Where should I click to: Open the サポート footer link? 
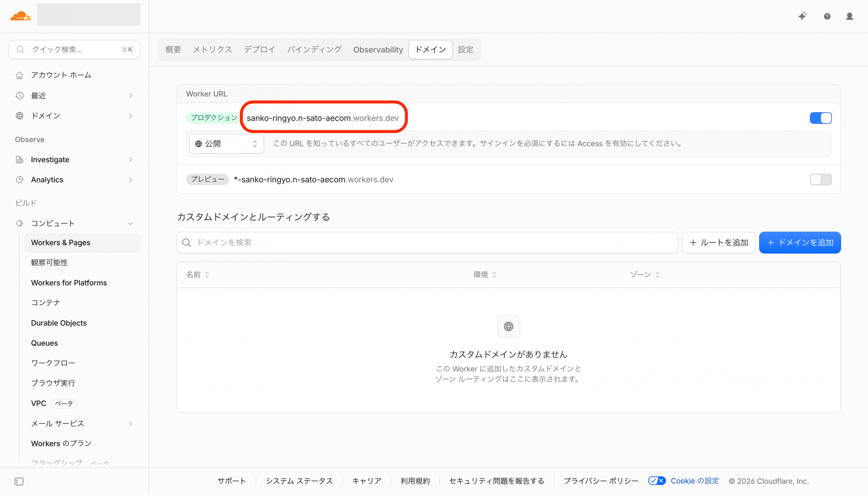tap(232, 481)
